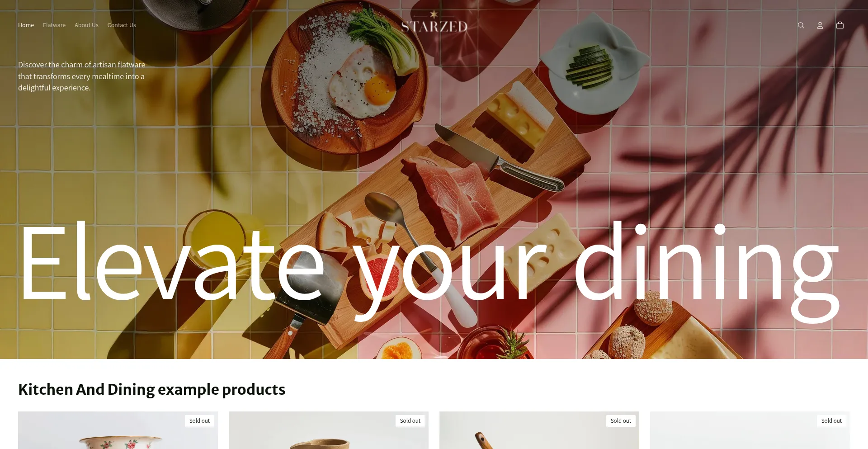This screenshot has height=449, width=868.
Task: Open the fourth product card
Action: 750,430
